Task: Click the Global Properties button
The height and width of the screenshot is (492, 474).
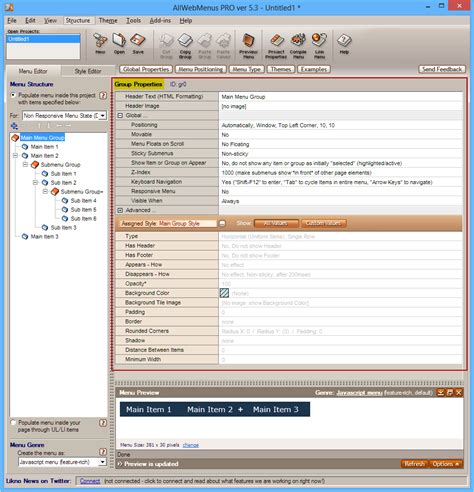Action: [146, 69]
